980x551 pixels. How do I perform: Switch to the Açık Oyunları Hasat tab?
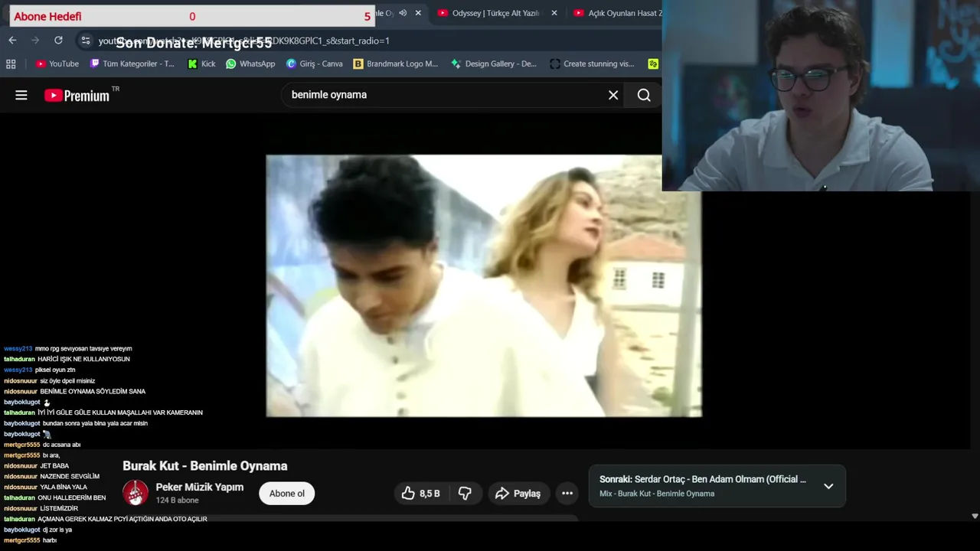(x=618, y=13)
